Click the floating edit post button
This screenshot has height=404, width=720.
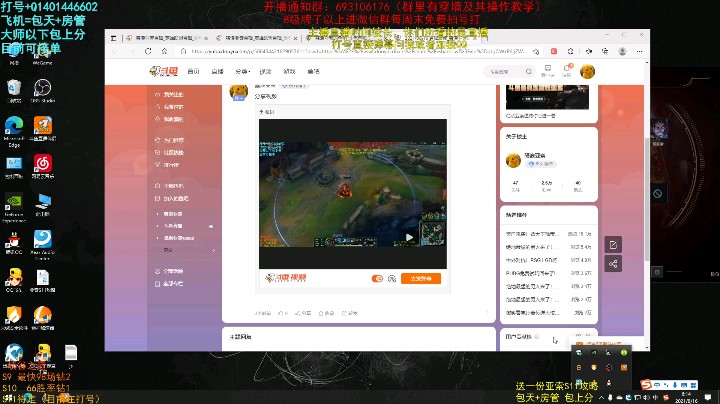613,245
